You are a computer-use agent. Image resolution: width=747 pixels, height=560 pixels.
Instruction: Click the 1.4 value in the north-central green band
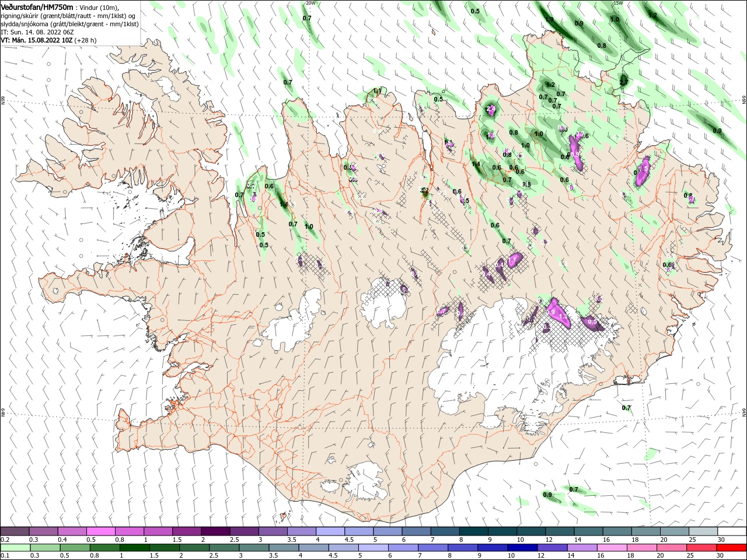[476, 164]
